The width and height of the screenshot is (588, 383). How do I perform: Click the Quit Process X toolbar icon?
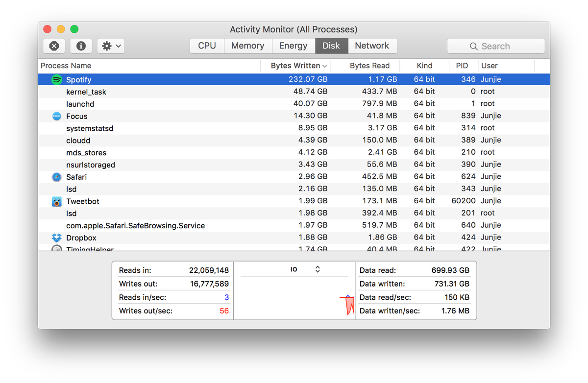coord(54,46)
